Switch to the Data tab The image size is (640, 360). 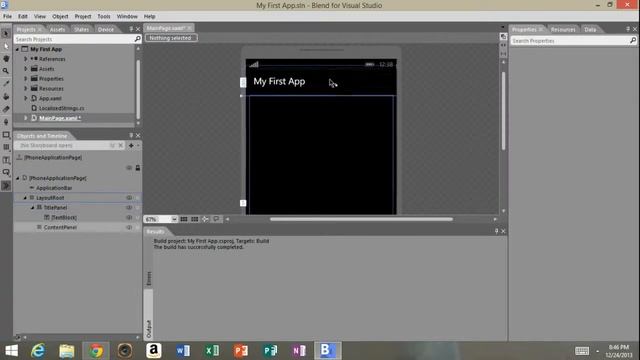(590, 29)
